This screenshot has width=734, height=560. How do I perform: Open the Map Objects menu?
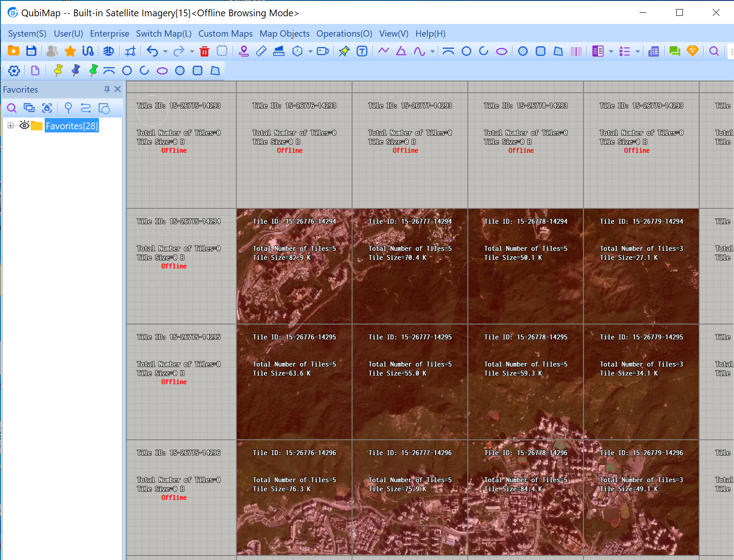284,33
